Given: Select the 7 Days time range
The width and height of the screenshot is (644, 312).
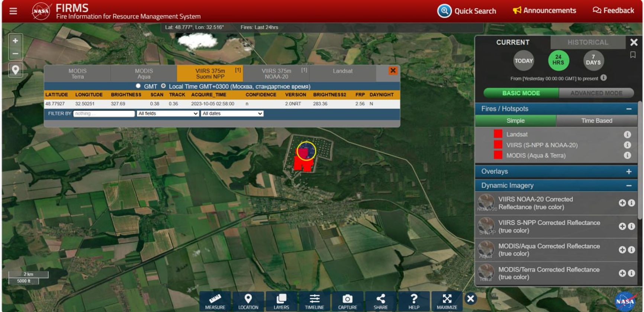Looking at the screenshot, I should (x=593, y=60).
